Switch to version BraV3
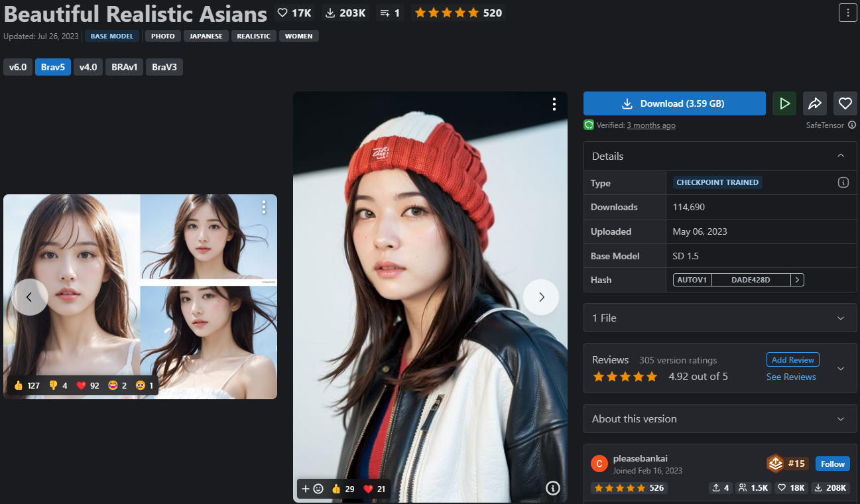 [164, 67]
